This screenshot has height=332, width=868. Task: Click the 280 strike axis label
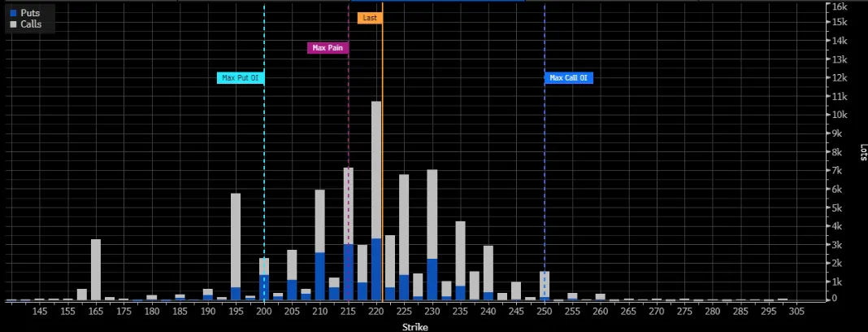click(x=713, y=312)
